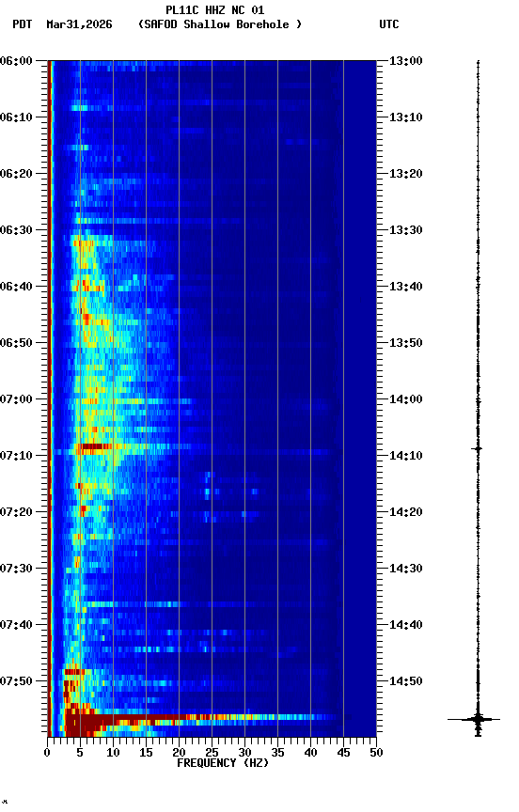The image size is (519, 812).
Task: Click the 14:10 UTC time label
Action: (x=406, y=456)
